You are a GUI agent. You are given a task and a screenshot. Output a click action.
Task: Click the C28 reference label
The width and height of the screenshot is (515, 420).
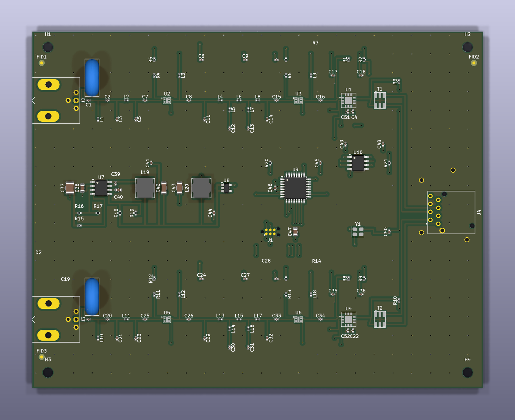(266, 261)
